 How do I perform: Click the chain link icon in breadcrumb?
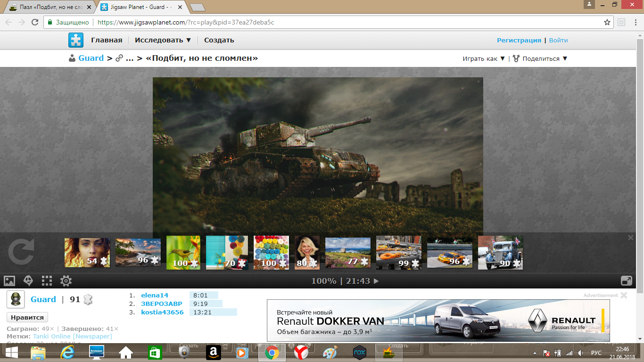pos(119,58)
